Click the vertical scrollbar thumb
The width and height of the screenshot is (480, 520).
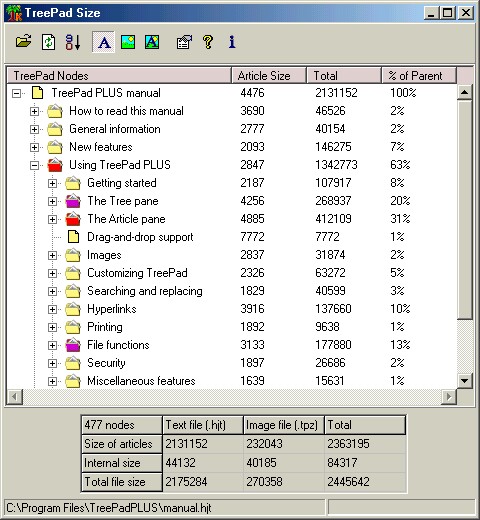[465, 210]
